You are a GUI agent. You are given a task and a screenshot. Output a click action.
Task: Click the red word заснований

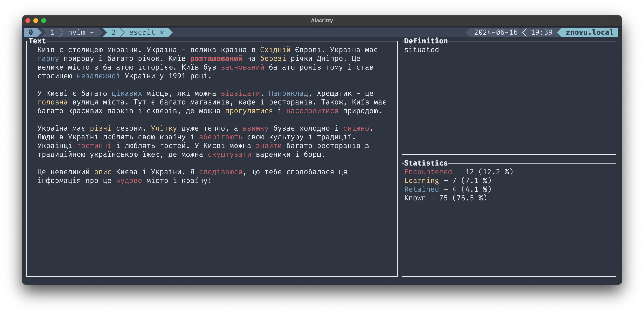tap(242, 67)
